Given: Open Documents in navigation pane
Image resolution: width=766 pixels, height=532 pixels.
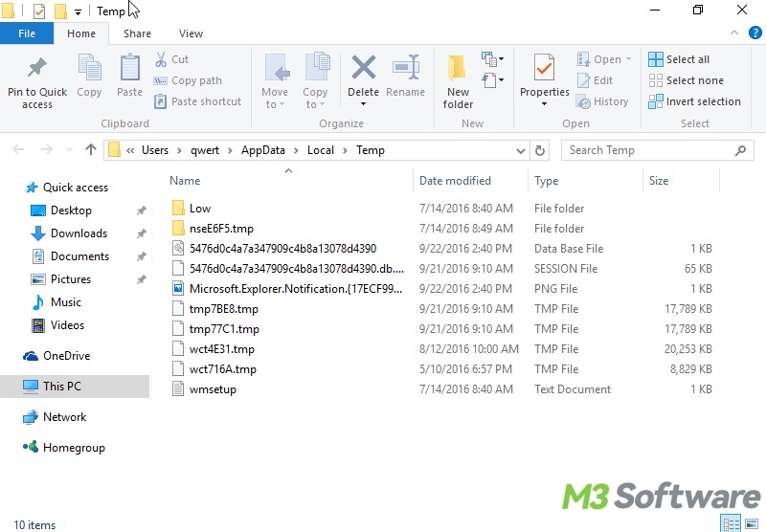Looking at the screenshot, I should coord(79,256).
